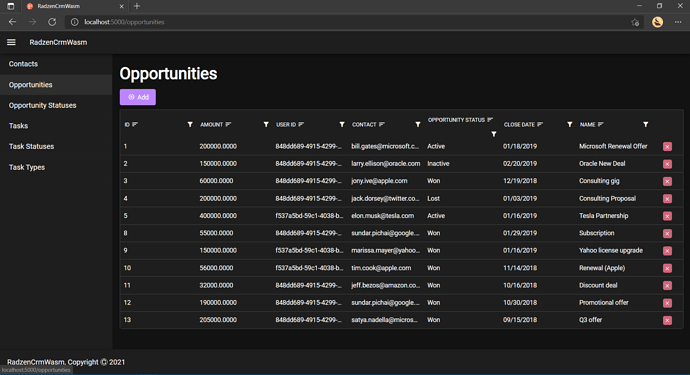The image size is (690, 375).
Task: Toggle the hamburger sidebar menu
Action: point(11,42)
